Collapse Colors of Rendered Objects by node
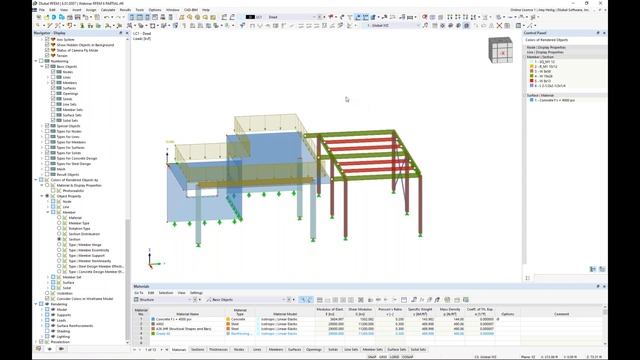 tap(36, 180)
